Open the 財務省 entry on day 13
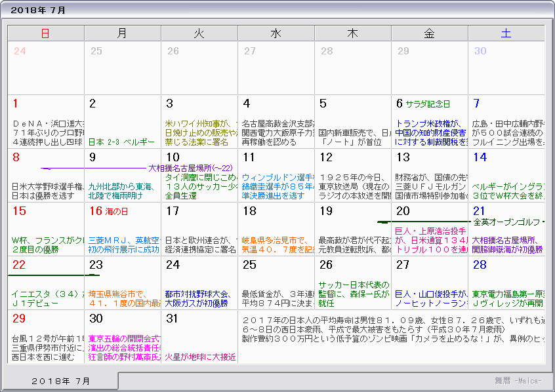This screenshot has width=555, height=392. point(432,187)
